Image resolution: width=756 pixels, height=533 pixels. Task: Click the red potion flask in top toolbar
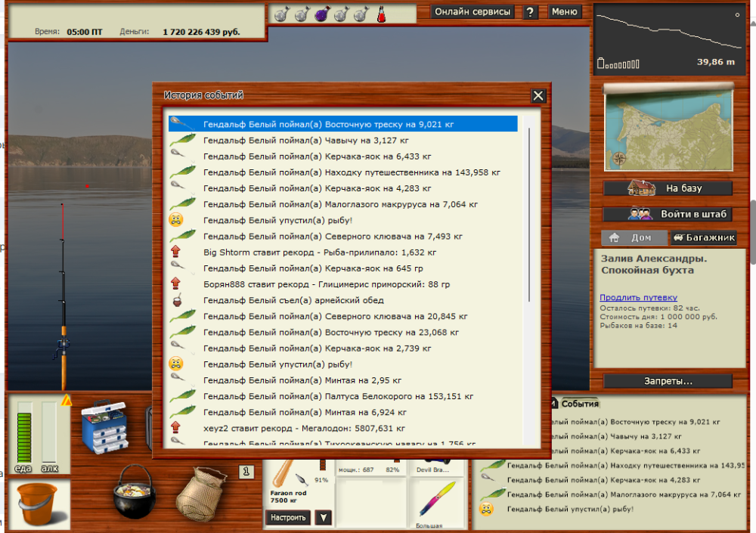pyautogui.click(x=381, y=14)
